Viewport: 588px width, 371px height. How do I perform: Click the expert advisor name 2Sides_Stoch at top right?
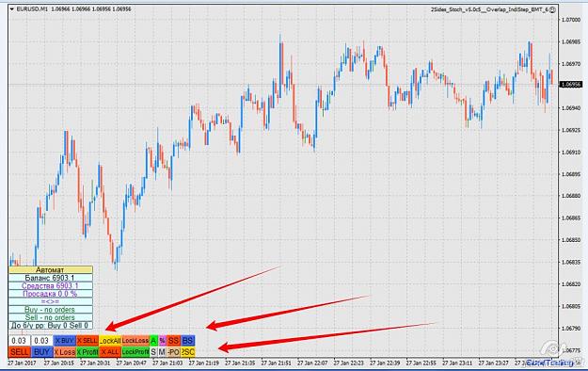click(x=491, y=8)
